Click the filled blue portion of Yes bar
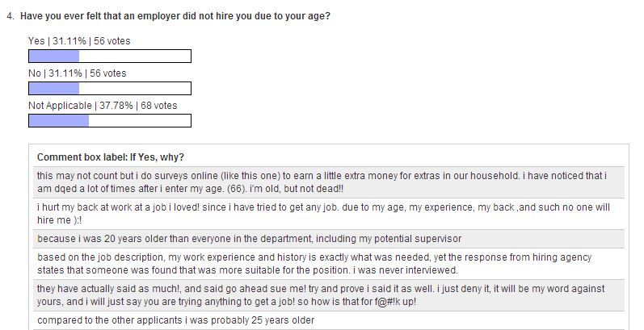The height and width of the screenshot is (330, 644). tap(54, 56)
